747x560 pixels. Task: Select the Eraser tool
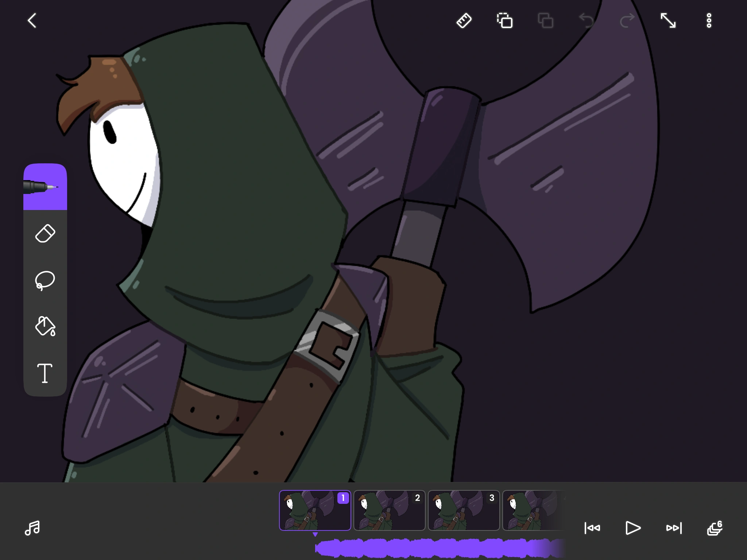45,233
